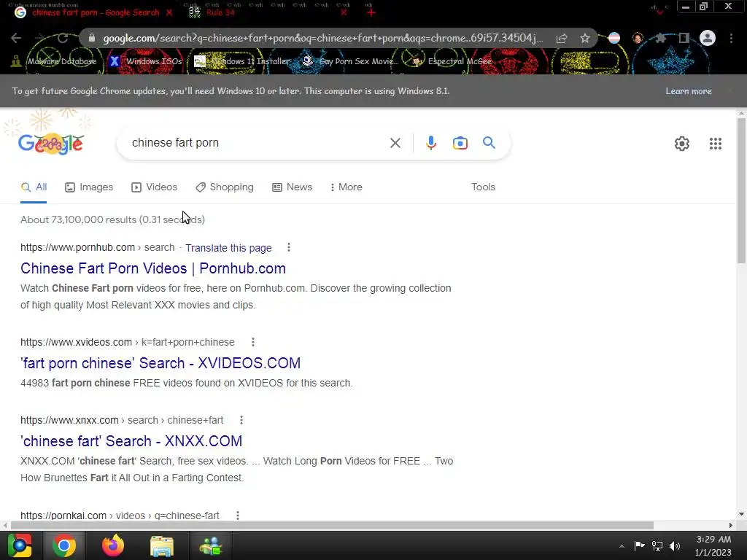This screenshot has width=747, height=560.
Task: Open the Chrome side panel icon
Action: pos(684,38)
